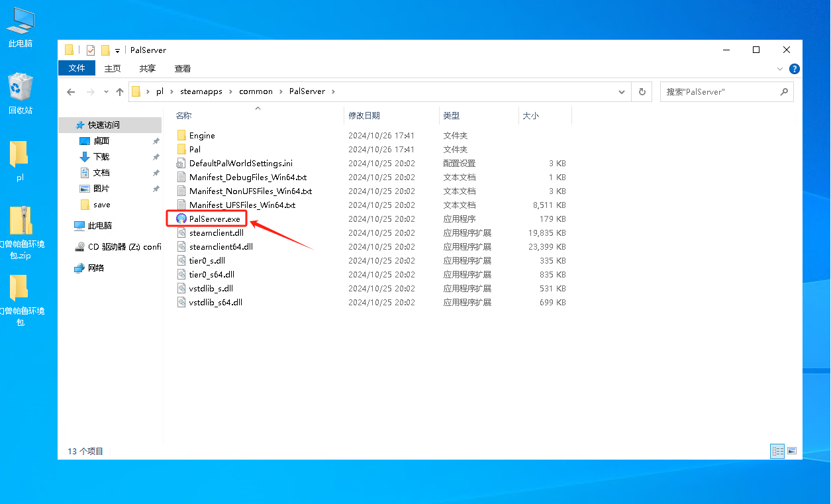Select the PalServer.exe application
This screenshot has width=831, height=504.
[215, 219]
